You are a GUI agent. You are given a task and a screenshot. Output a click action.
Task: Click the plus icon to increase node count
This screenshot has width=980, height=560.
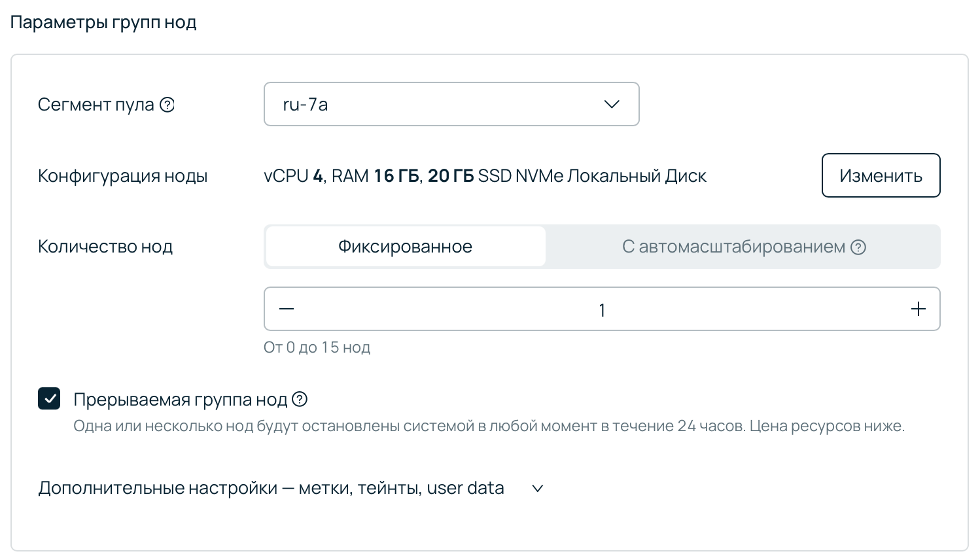(x=918, y=309)
